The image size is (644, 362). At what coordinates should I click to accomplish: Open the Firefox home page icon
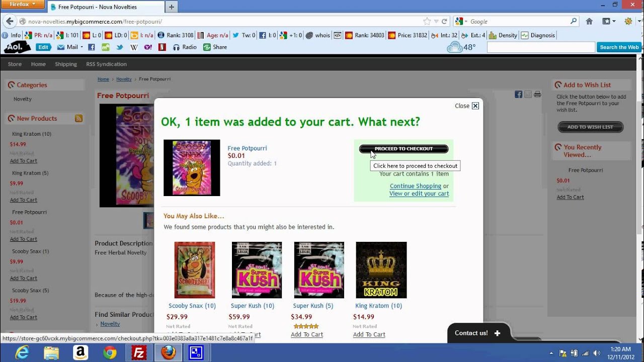pos(589,22)
